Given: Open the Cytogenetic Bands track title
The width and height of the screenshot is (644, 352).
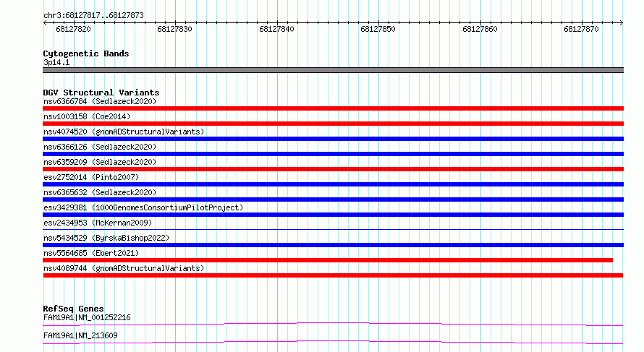Looking at the screenshot, I should pyautogui.click(x=86, y=53).
